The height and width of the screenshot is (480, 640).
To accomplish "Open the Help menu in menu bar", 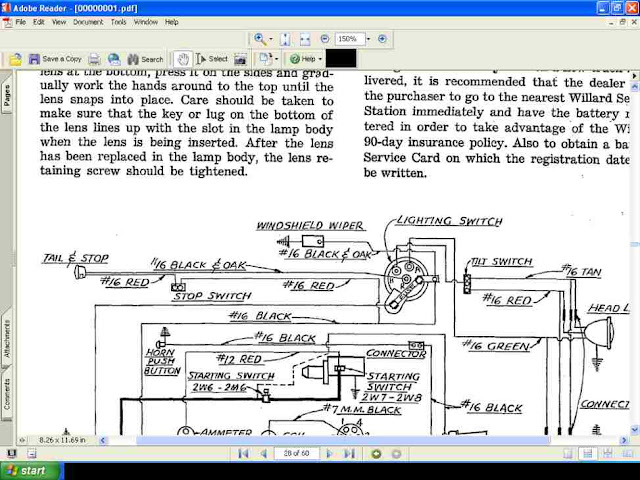I will point(172,22).
